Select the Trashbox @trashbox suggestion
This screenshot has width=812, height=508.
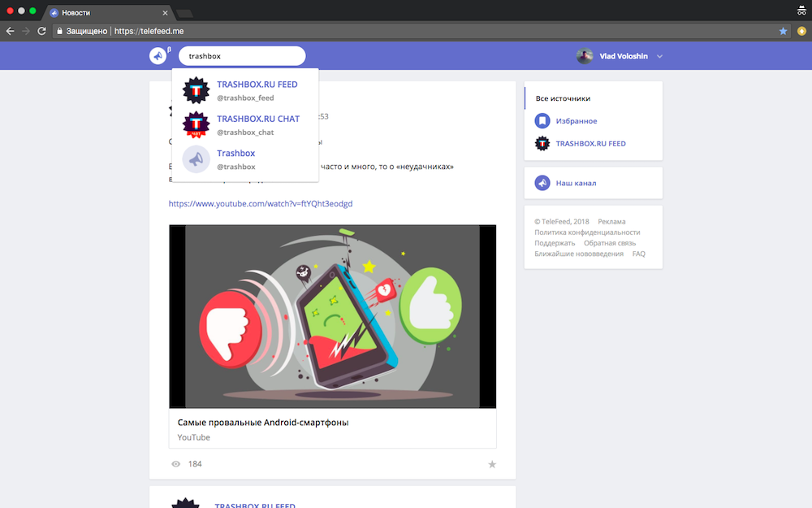coord(245,159)
